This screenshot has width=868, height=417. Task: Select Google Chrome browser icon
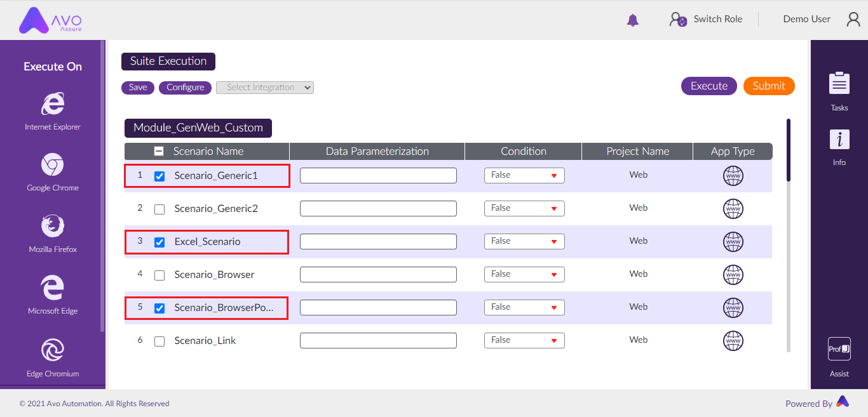point(53,165)
